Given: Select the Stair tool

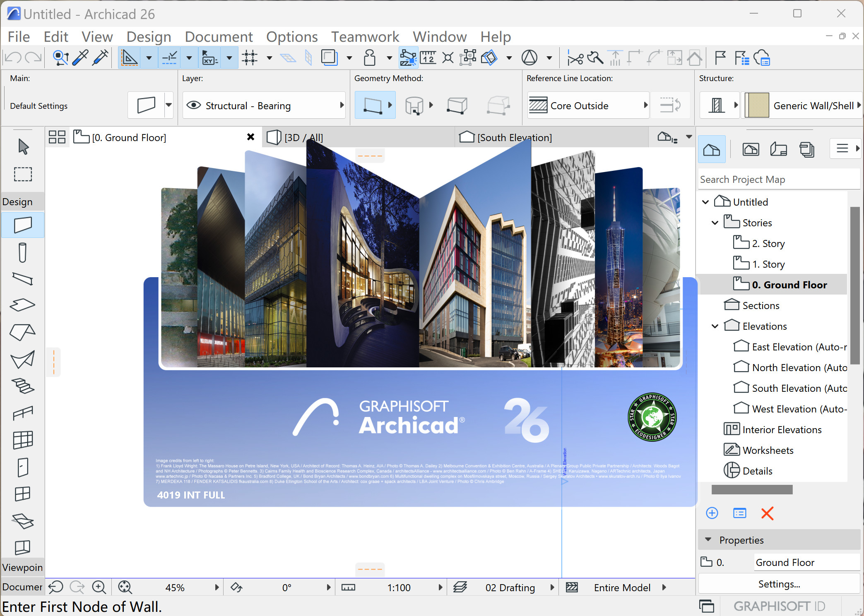Looking at the screenshot, I should [23, 386].
